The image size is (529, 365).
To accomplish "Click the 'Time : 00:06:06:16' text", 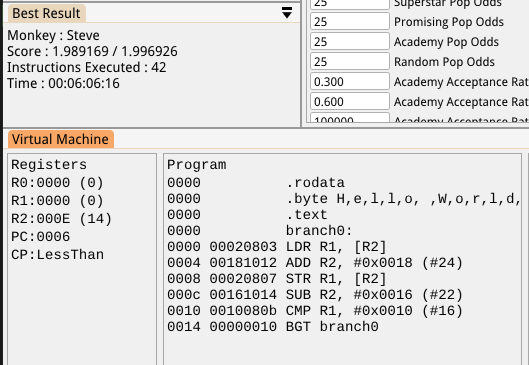I will (x=63, y=83).
